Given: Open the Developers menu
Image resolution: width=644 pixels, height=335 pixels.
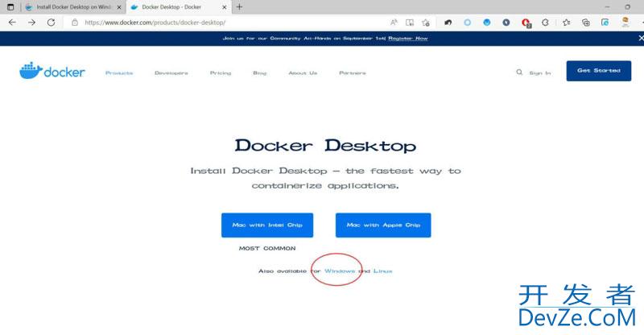Looking at the screenshot, I should point(171,73).
